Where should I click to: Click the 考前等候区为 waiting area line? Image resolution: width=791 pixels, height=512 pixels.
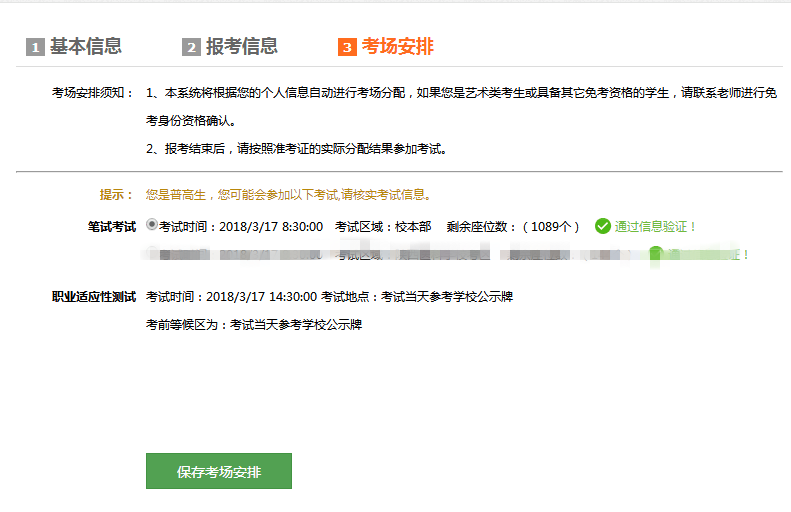click(x=253, y=325)
